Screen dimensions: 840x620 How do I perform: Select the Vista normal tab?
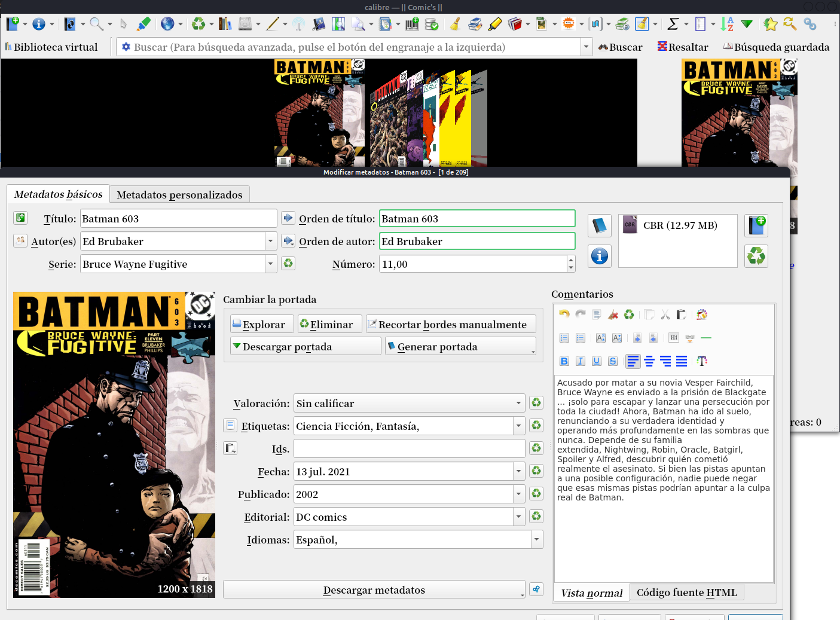click(x=592, y=592)
